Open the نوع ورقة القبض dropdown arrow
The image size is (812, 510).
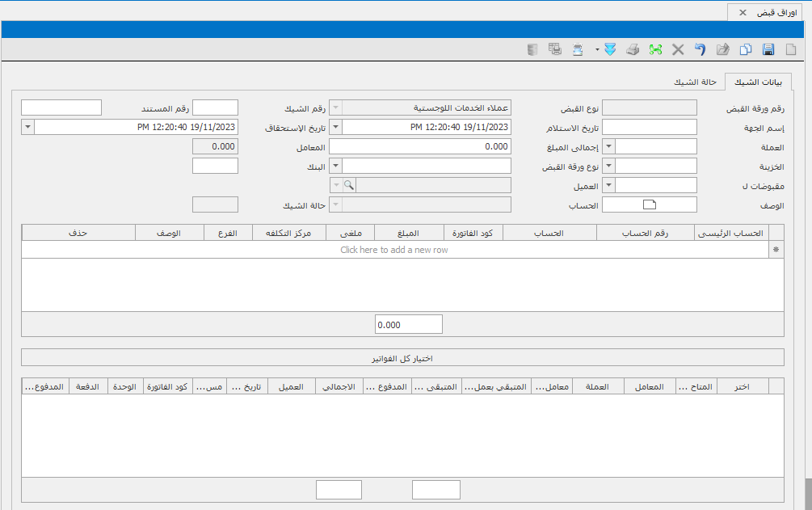(x=336, y=166)
